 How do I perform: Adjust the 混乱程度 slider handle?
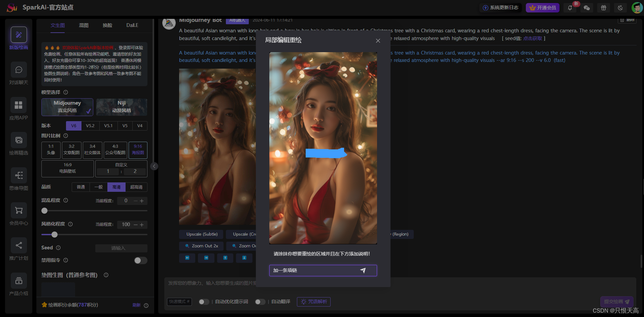coord(44,211)
